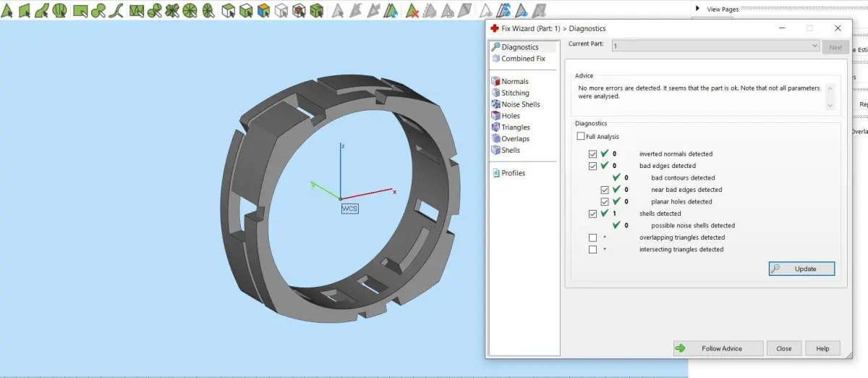Viewport: 868px width, 378px height.
Task: Enable the Full Analysis checkbox
Action: [581, 136]
